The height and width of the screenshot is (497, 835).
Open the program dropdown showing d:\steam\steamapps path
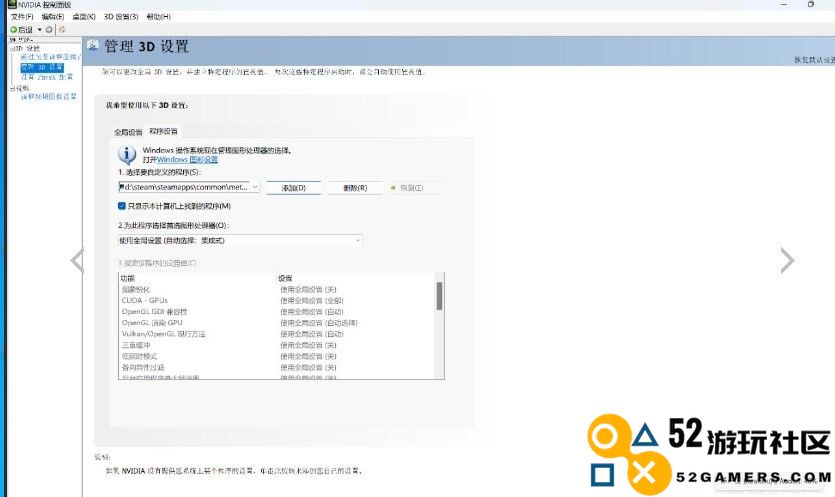[189, 187]
